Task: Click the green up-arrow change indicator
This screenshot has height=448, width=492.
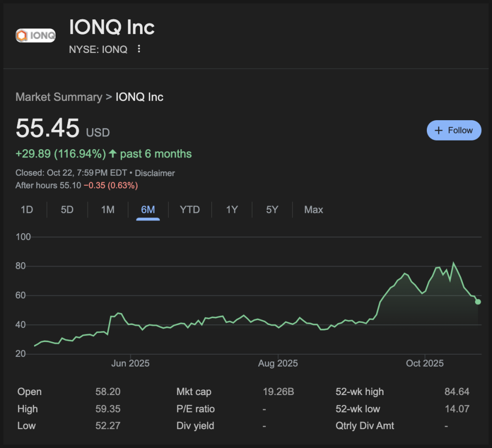Action: tap(113, 154)
